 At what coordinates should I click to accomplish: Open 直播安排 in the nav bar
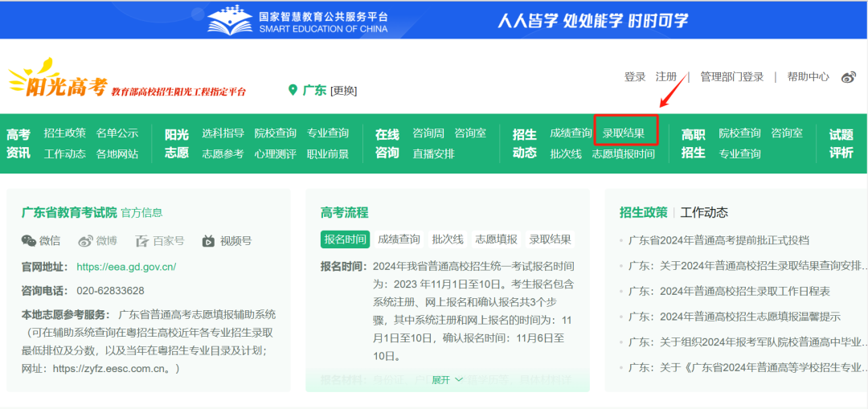pos(433,153)
